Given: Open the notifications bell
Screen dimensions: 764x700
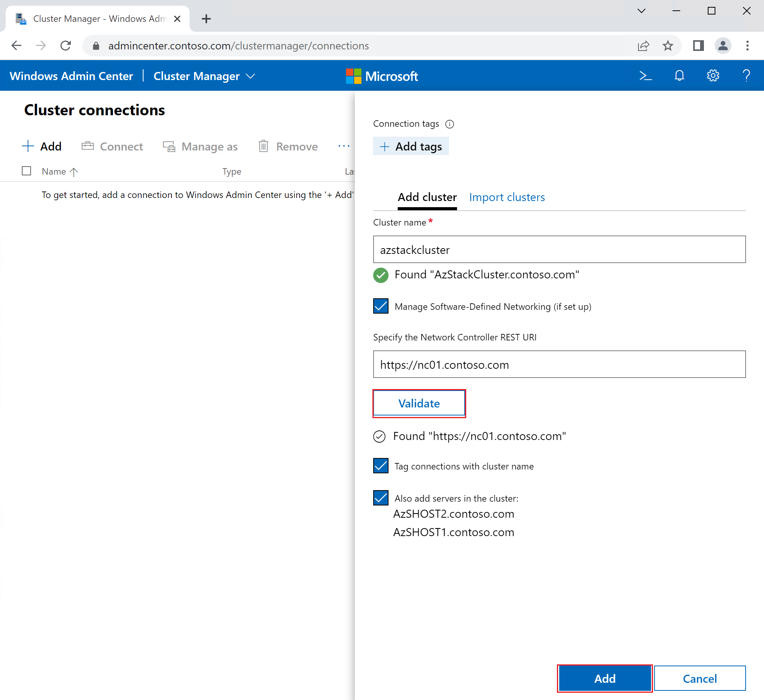Looking at the screenshot, I should click(679, 76).
